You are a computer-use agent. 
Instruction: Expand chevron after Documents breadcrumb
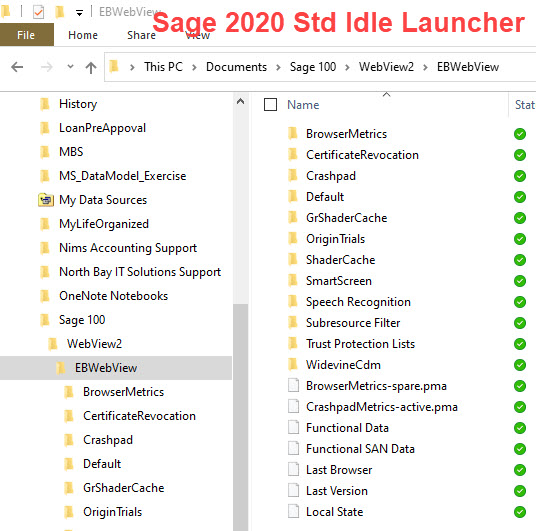pos(278,67)
